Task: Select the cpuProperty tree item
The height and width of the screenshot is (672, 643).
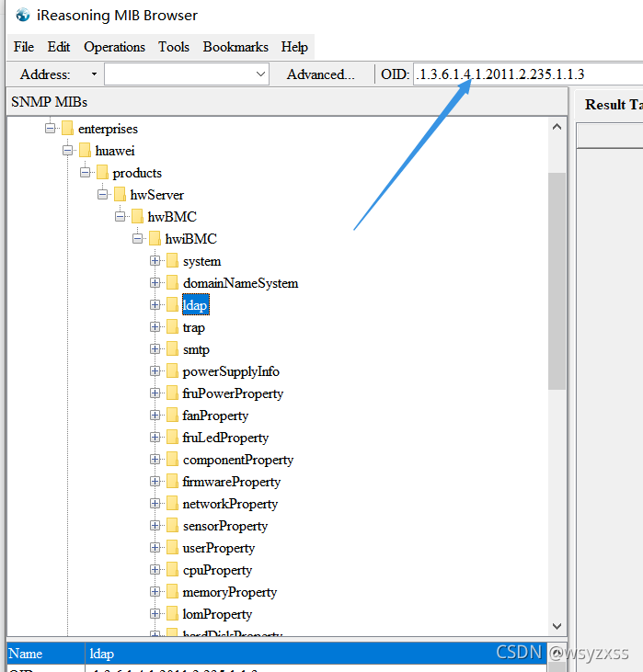Action: [x=217, y=570]
